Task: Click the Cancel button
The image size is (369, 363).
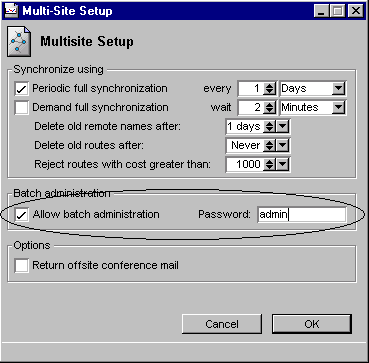Action: 222,324
